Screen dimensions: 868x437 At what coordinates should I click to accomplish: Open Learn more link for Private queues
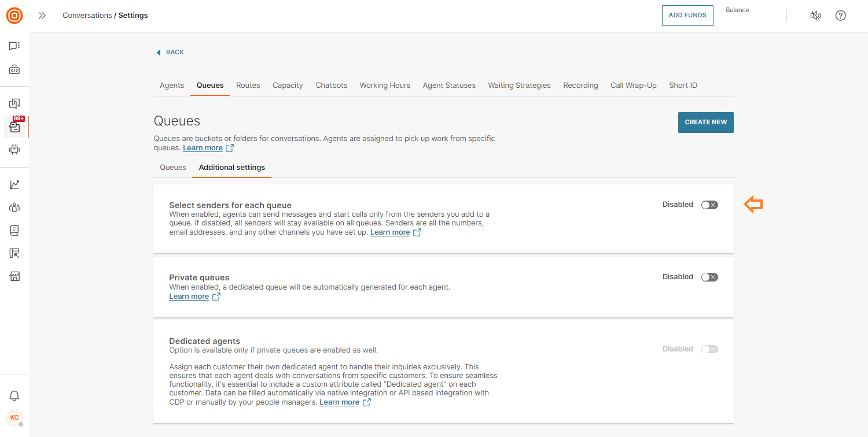[x=189, y=297]
